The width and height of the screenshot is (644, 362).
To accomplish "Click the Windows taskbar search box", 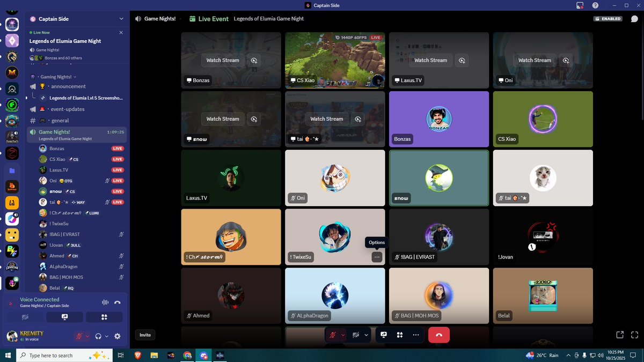I will click(x=64, y=355).
